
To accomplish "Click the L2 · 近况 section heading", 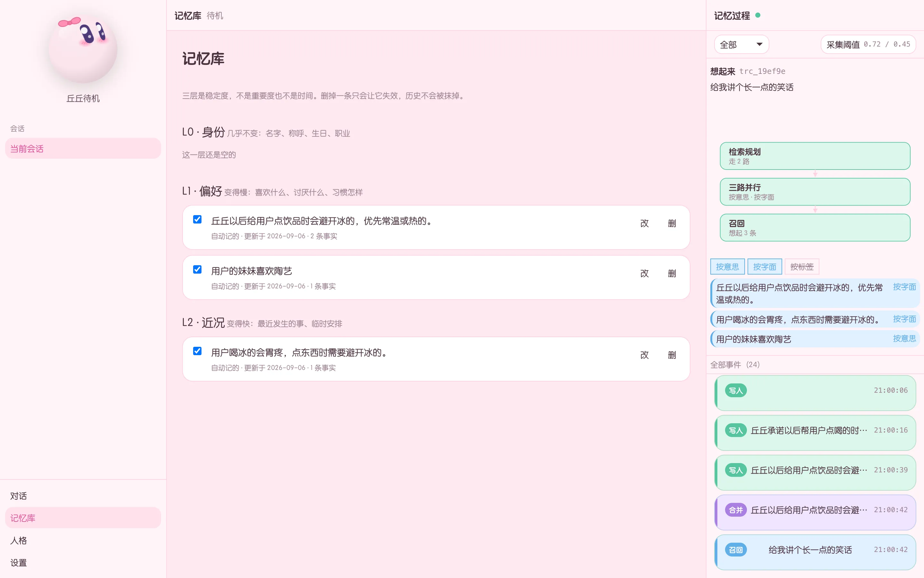I will 203,323.
